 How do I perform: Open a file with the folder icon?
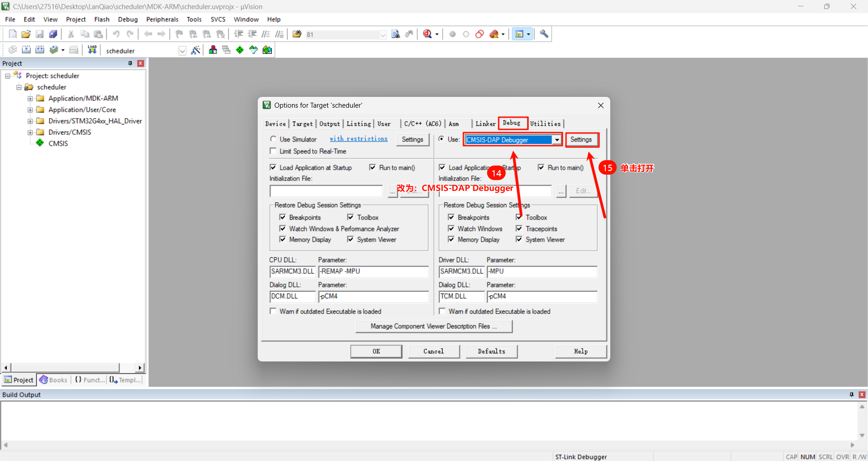click(x=26, y=34)
